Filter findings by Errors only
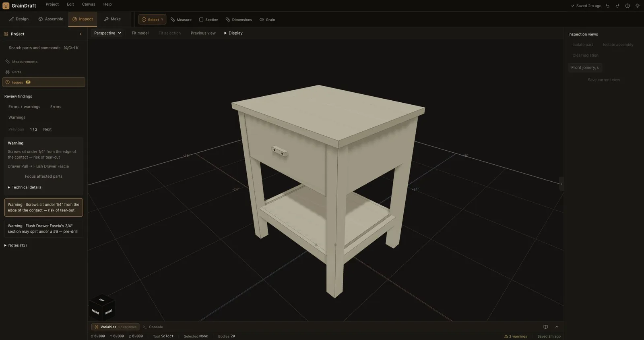The height and width of the screenshot is (340, 644). click(56, 107)
